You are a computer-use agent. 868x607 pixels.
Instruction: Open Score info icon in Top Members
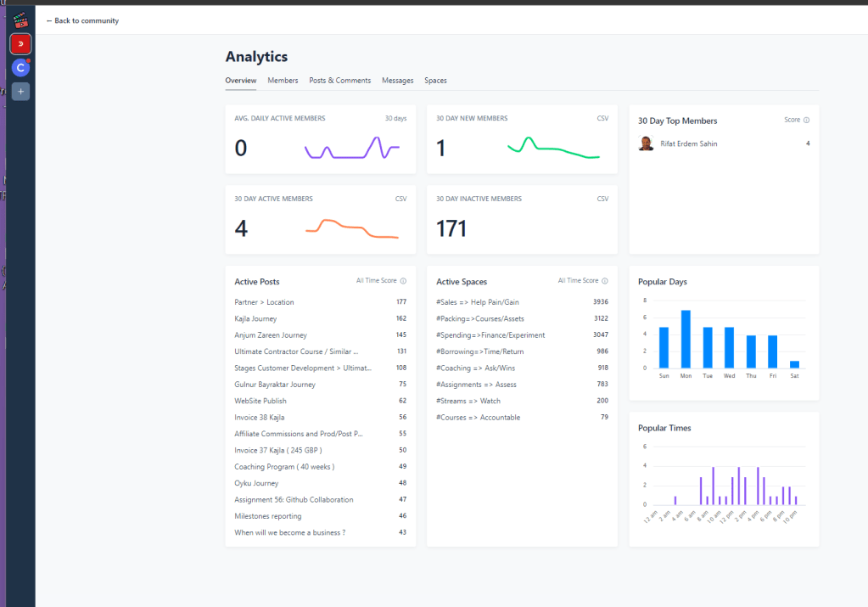[807, 121]
